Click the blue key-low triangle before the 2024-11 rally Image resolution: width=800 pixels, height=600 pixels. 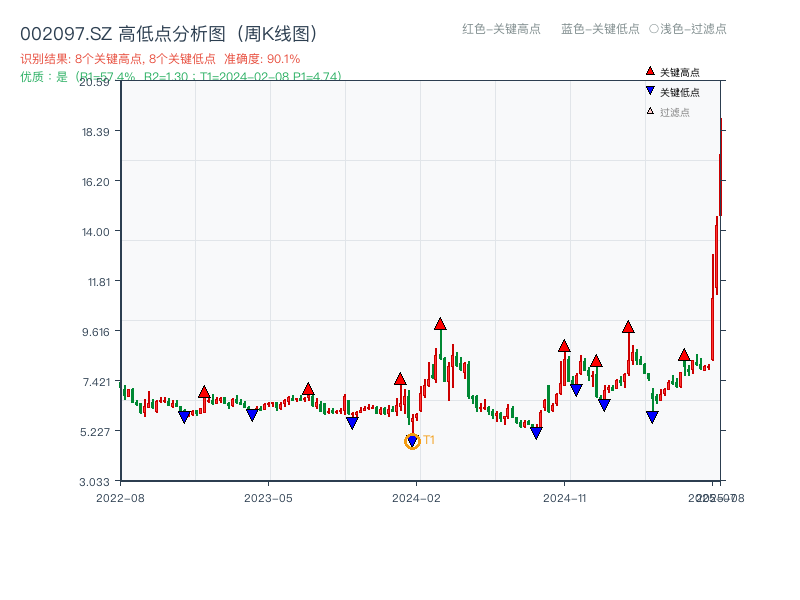pyautogui.click(x=536, y=434)
